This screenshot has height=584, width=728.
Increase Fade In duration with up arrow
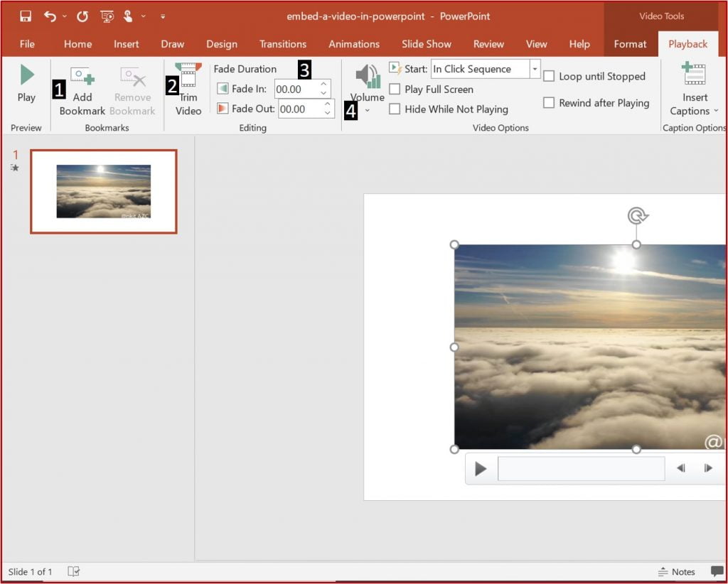[323, 85]
